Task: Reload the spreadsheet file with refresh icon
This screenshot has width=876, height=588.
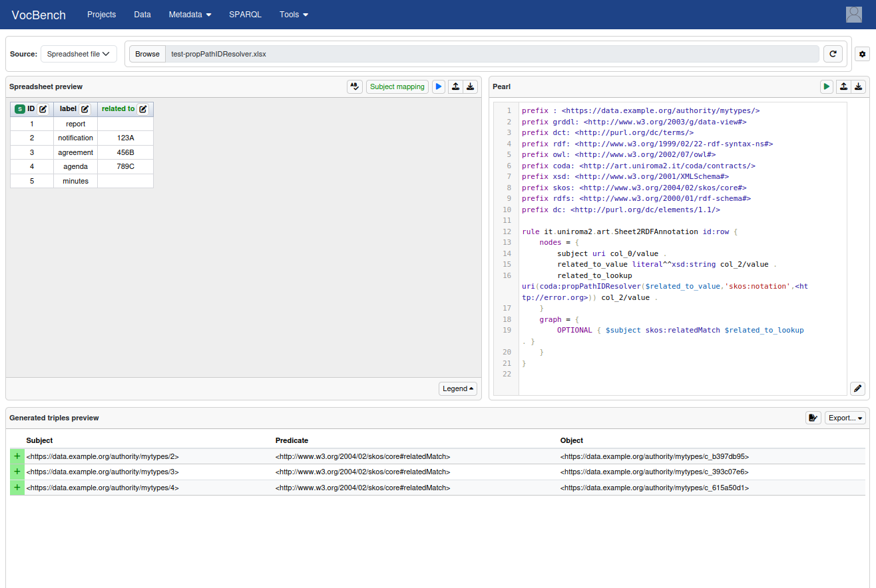Action: click(x=833, y=54)
